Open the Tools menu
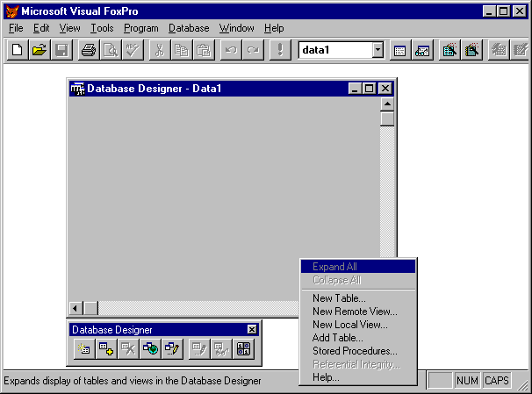Viewport: 532px width, 394px height. point(102,28)
